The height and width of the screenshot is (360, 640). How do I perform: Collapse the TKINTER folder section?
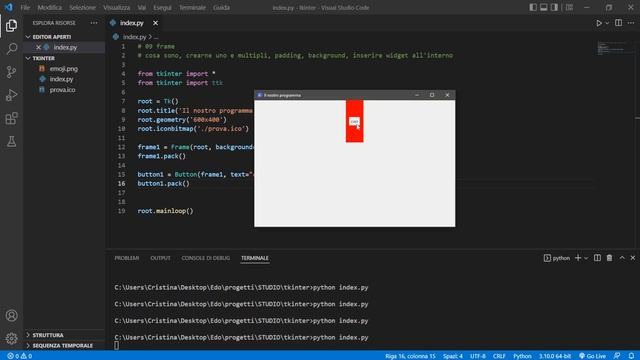pyautogui.click(x=43, y=58)
